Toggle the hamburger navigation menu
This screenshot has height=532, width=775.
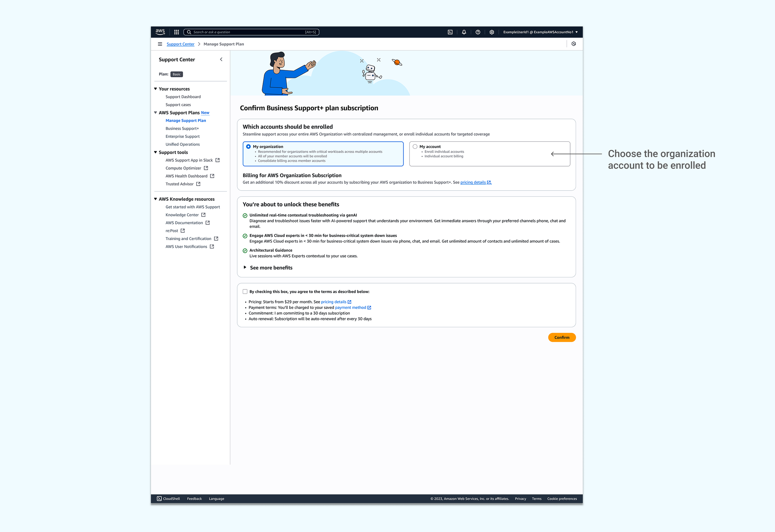point(160,44)
